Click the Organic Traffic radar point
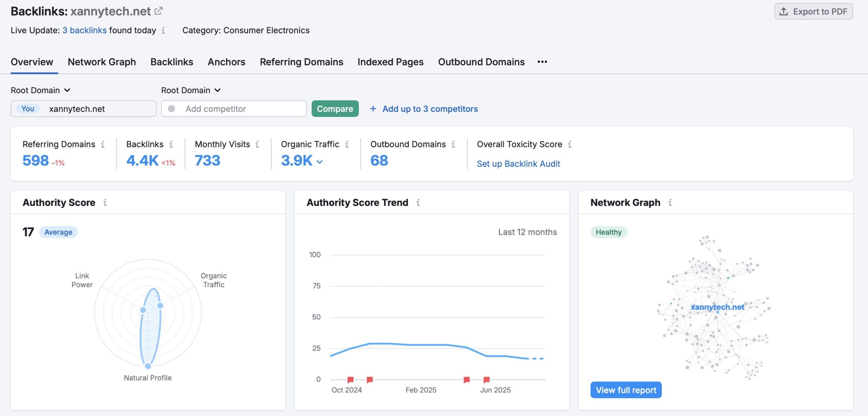The width and height of the screenshot is (868, 416). (160, 306)
